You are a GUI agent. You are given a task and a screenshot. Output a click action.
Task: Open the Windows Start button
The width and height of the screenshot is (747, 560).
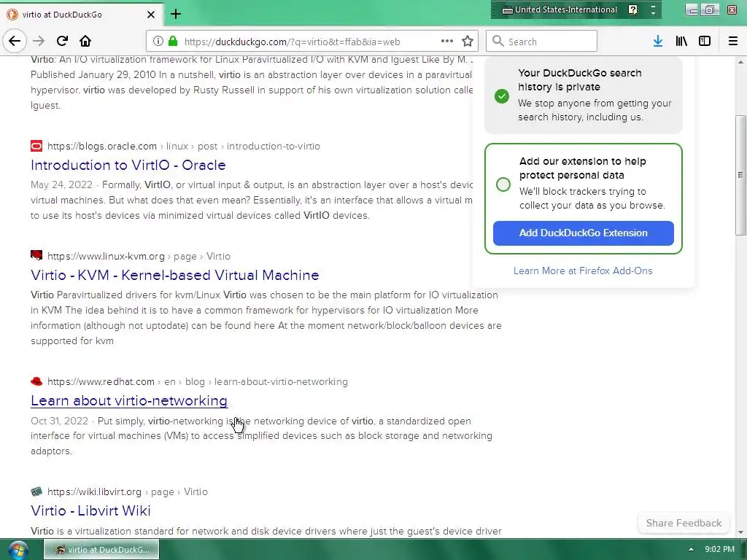(x=18, y=550)
